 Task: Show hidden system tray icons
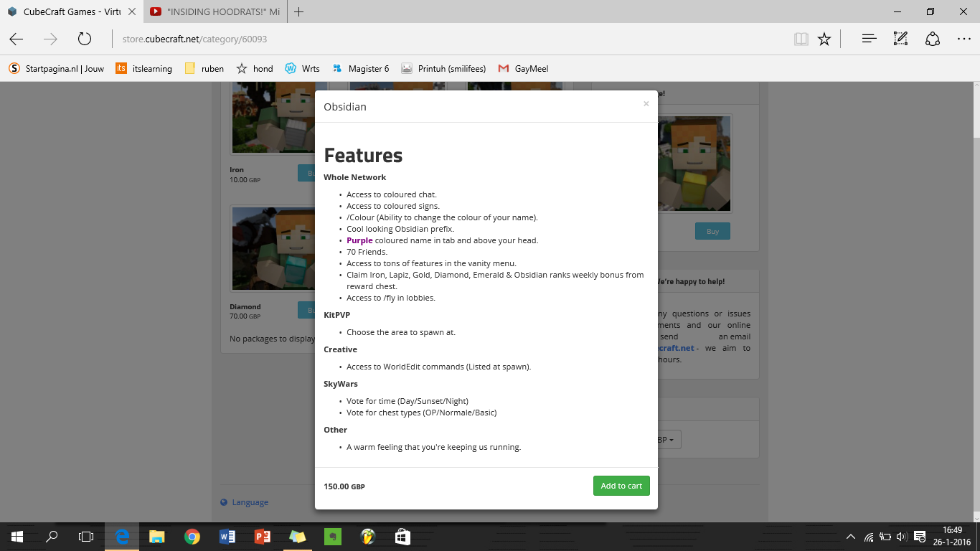pyautogui.click(x=851, y=537)
